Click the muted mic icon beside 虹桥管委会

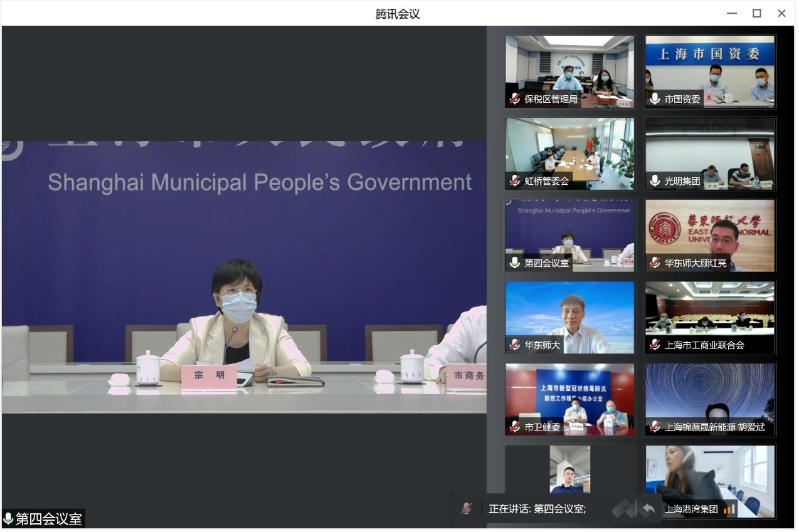coord(515,181)
